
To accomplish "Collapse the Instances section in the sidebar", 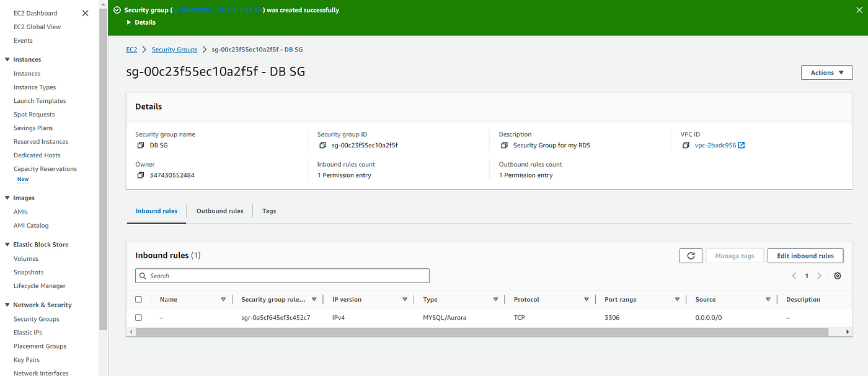I will point(7,59).
